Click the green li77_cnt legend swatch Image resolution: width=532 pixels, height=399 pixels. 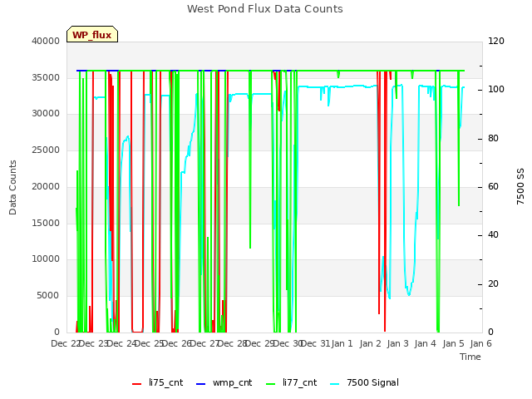[x=271, y=384]
